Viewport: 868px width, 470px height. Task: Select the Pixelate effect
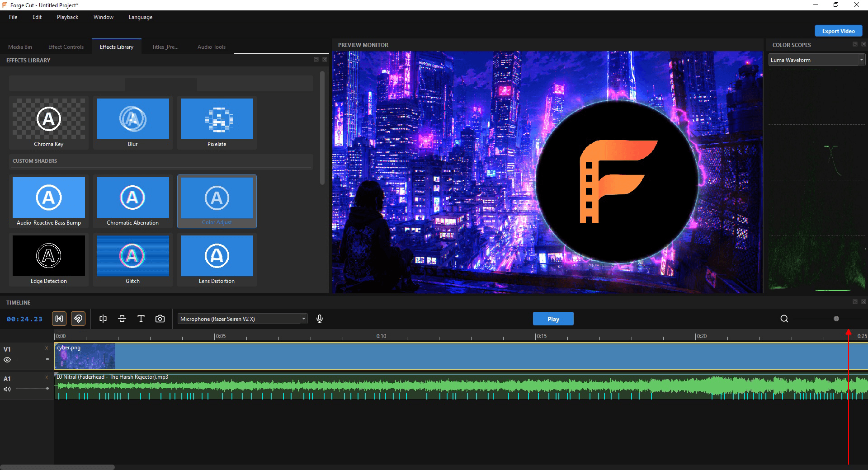tap(217, 123)
